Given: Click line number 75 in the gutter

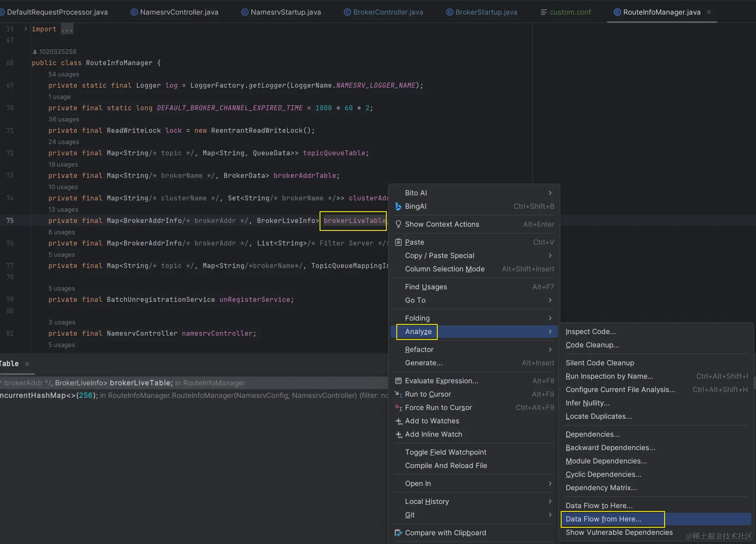Looking at the screenshot, I should pyautogui.click(x=10, y=221).
